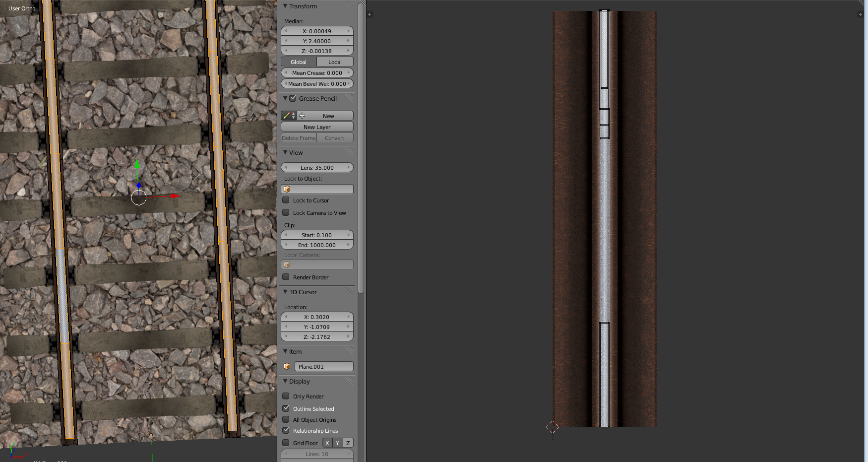This screenshot has height=462, width=868.
Task: Click the Lens 35.000 value slider
Action: click(317, 168)
